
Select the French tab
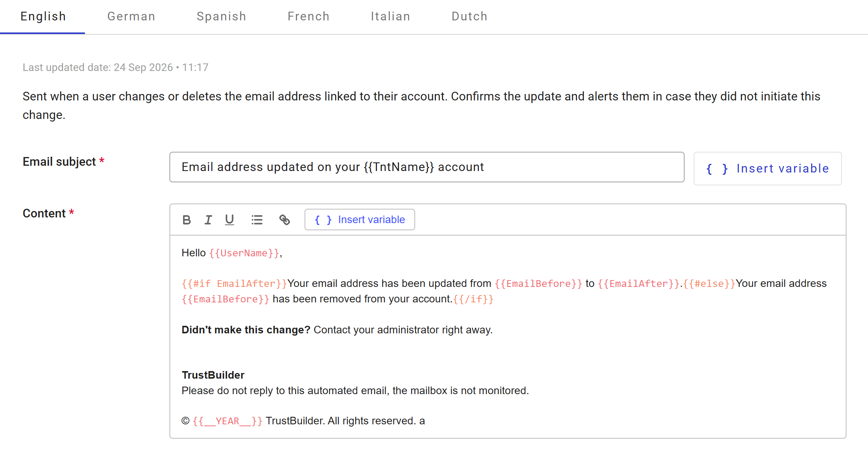(x=308, y=16)
